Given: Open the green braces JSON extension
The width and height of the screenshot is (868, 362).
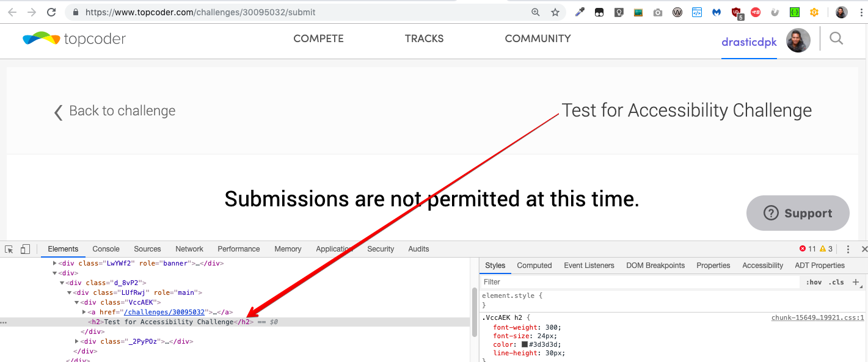Looking at the screenshot, I should pos(795,12).
